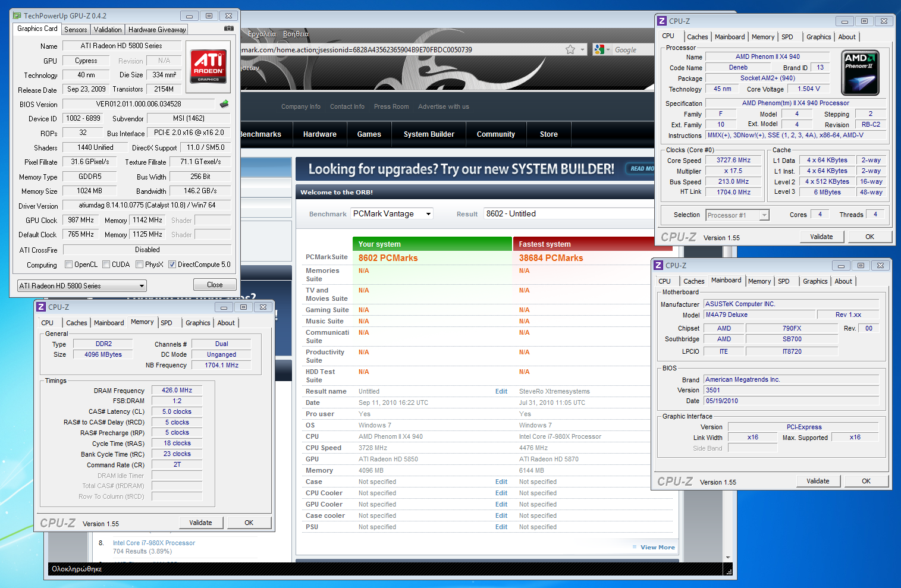Click the GPU-Z title bar app icon
The height and width of the screenshot is (588, 901).
17,16
